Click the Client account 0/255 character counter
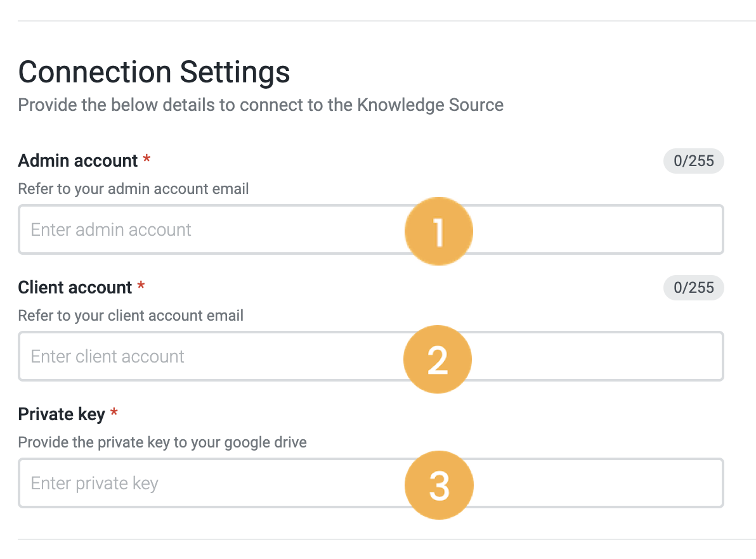The height and width of the screenshot is (559, 756). [x=693, y=288]
